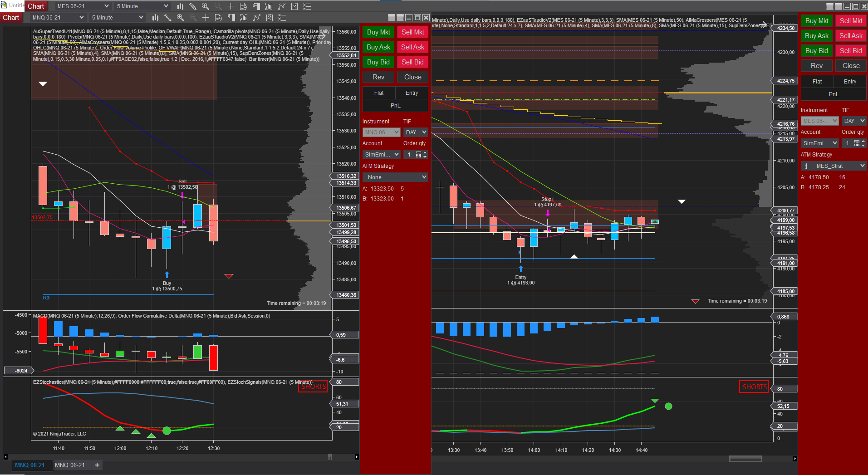Open MNQ 06-21 instrument selector dropdown

coord(58,18)
